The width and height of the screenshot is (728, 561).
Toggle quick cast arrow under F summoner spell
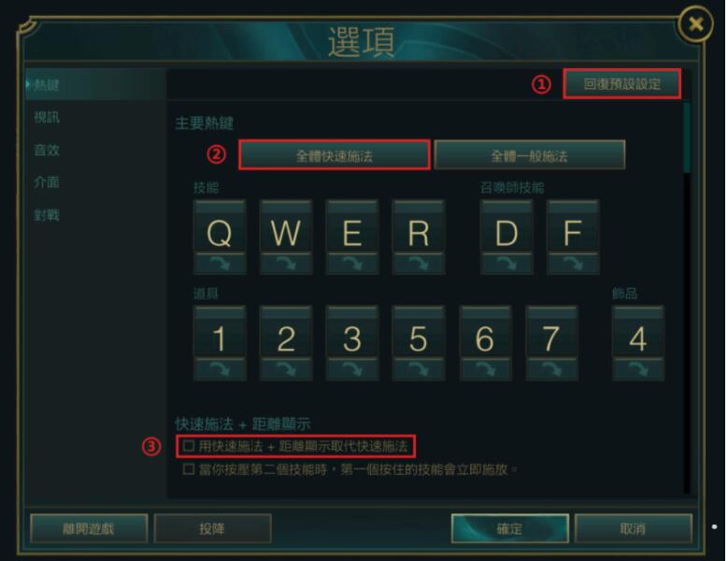(x=573, y=264)
